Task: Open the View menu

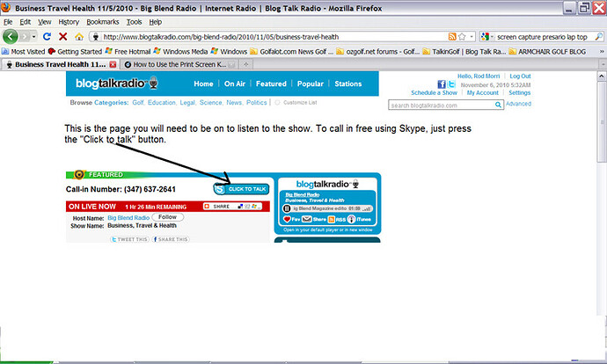Action: coord(45,22)
